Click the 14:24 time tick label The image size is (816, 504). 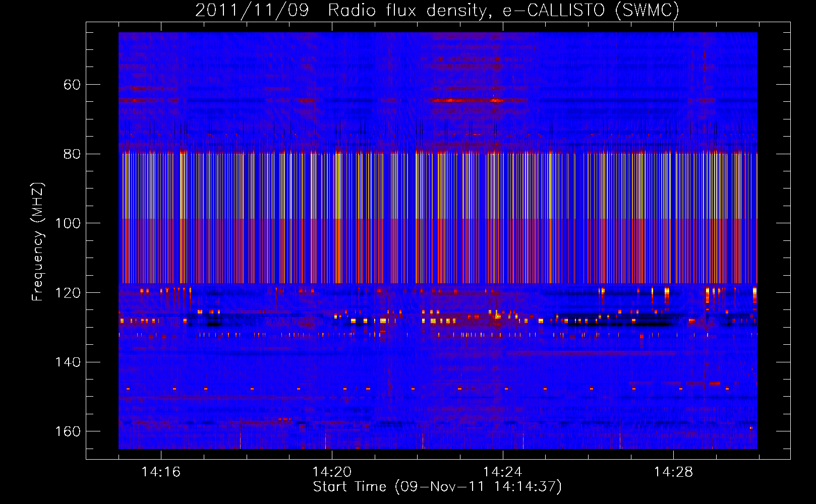[503, 472]
